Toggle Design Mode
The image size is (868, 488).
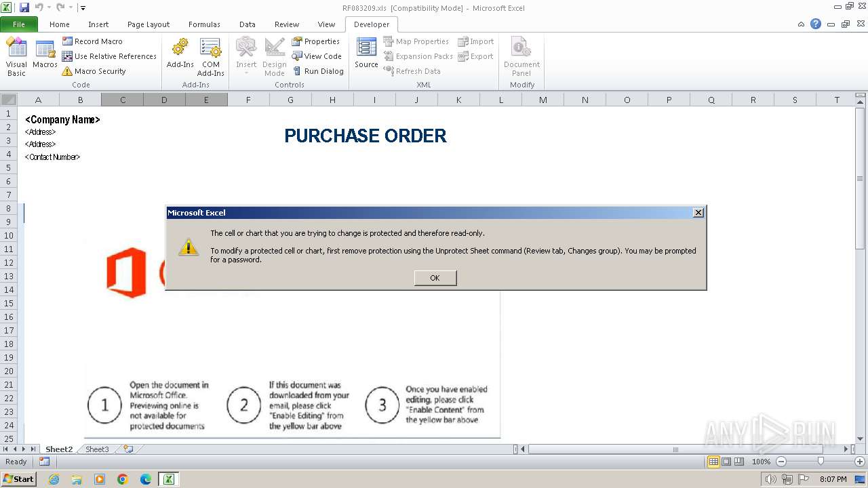(x=275, y=57)
